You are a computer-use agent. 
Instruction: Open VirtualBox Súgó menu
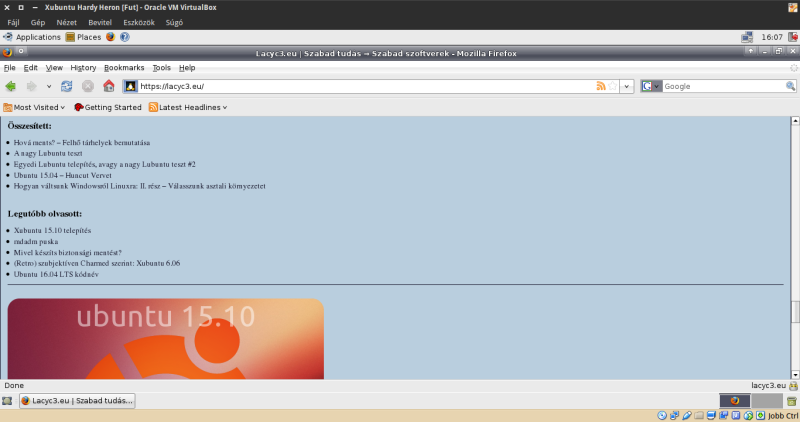click(174, 22)
